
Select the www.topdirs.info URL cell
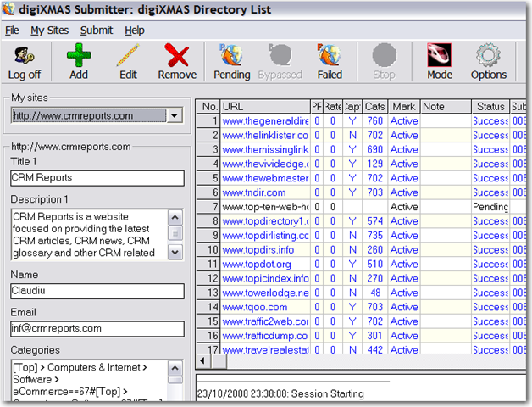click(x=265, y=249)
